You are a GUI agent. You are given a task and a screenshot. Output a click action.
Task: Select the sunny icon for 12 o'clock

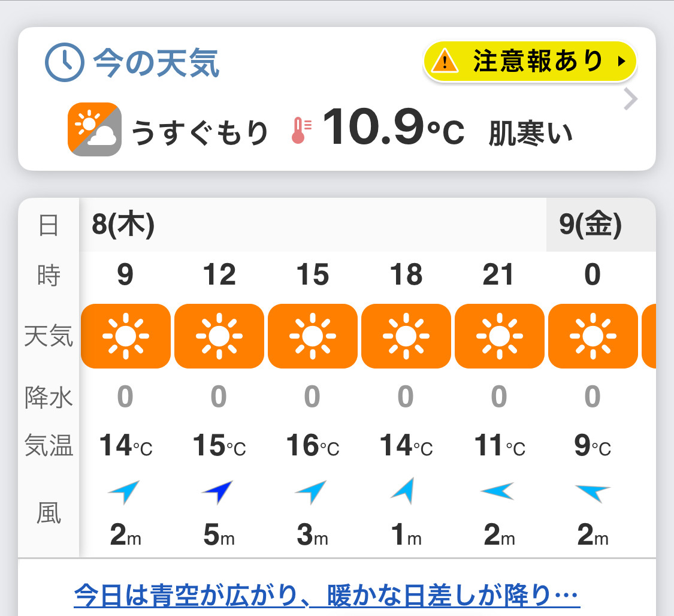point(219,336)
